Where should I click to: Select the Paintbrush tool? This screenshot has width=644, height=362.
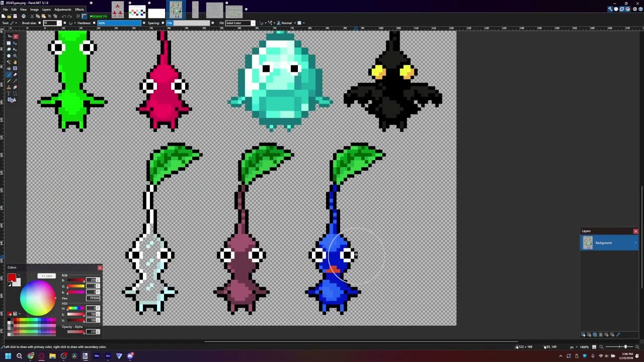(9, 74)
